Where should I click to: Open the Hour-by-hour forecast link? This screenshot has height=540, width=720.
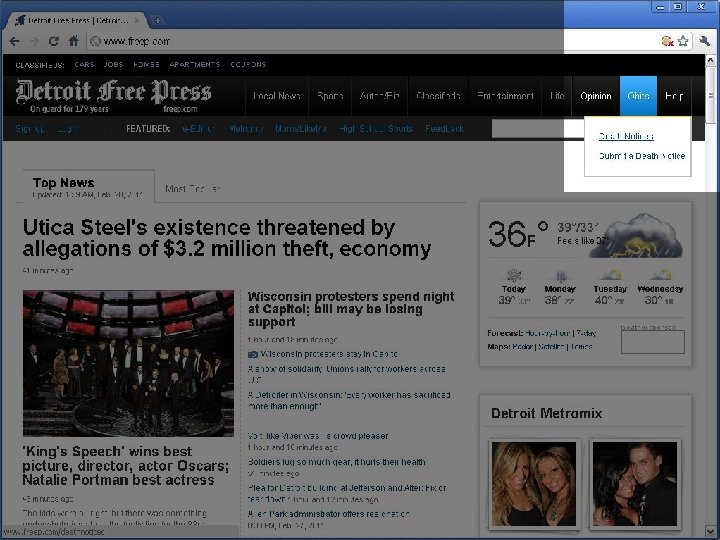point(548,333)
